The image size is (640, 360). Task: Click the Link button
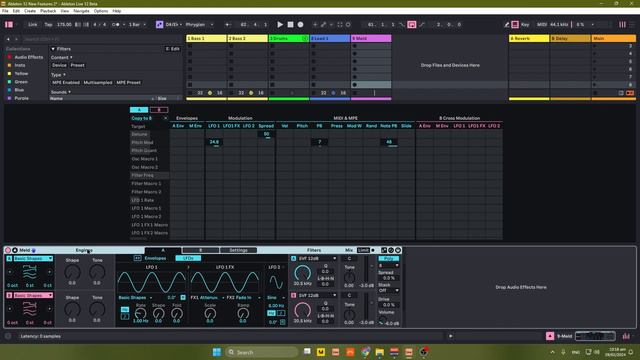[33, 24]
